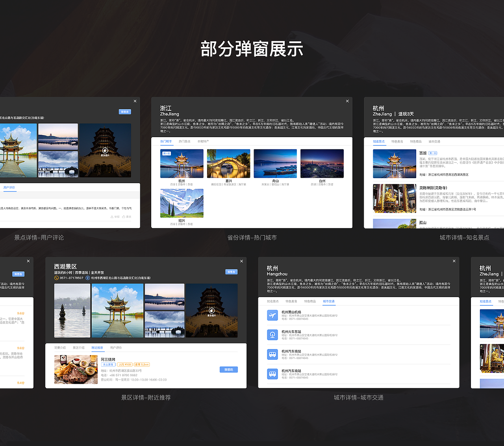
Task: Select the 嘉兴 city thumbnail under Zhejiang
Action: tap(228, 163)
